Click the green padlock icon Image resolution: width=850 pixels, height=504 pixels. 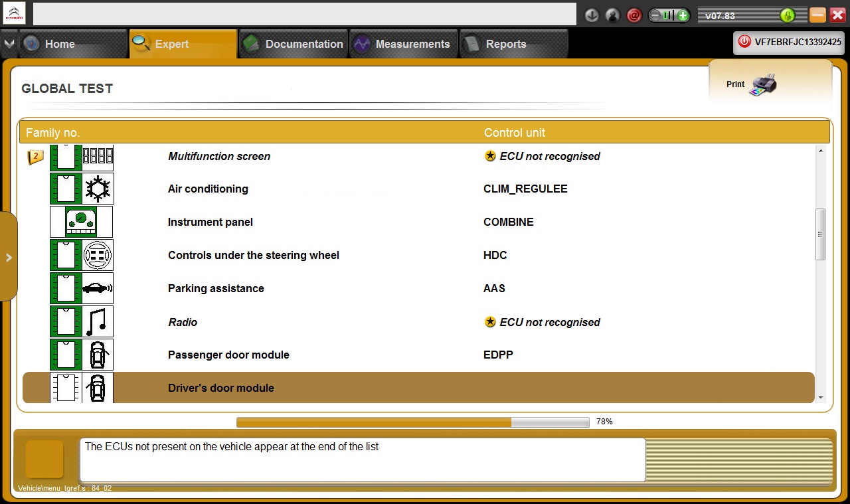click(x=788, y=15)
